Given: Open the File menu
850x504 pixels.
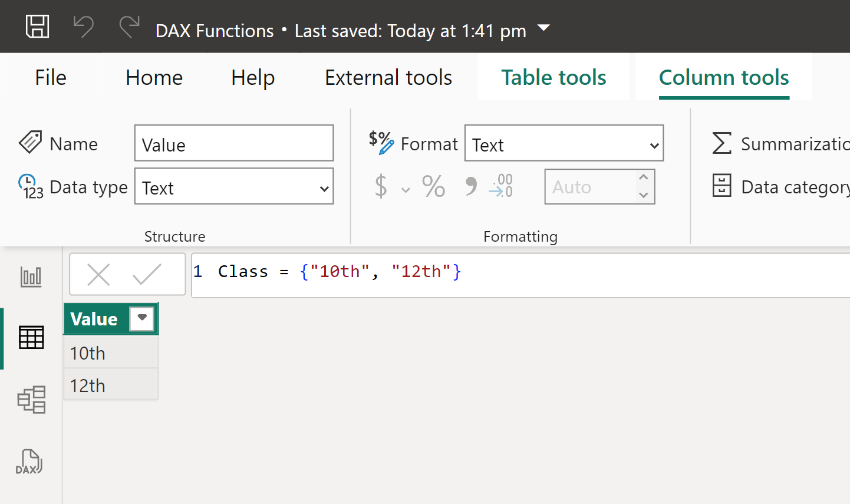Looking at the screenshot, I should coord(50,77).
